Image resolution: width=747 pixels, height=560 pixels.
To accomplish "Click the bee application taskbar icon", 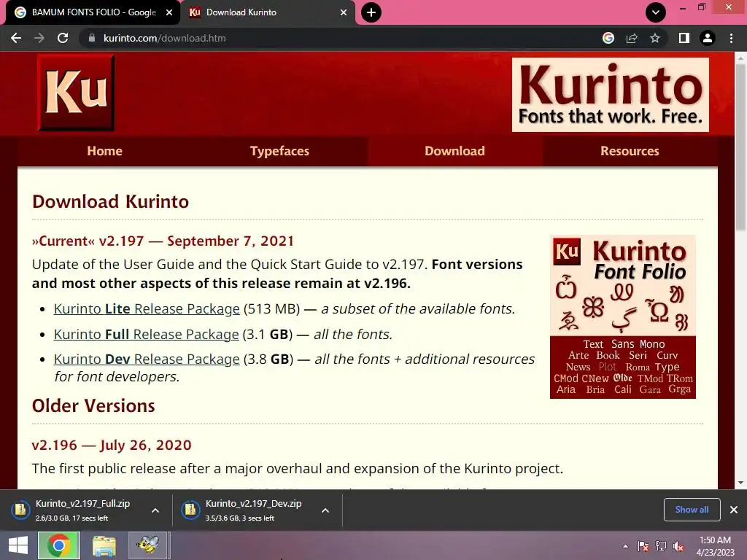I will click(x=148, y=545).
